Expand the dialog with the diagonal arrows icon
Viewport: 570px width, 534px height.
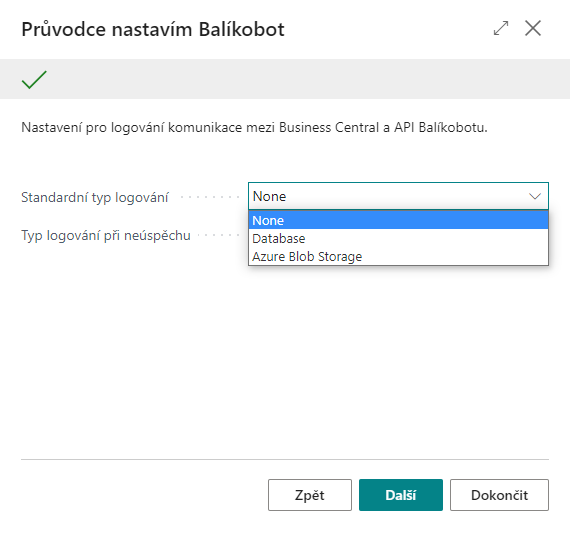click(501, 28)
